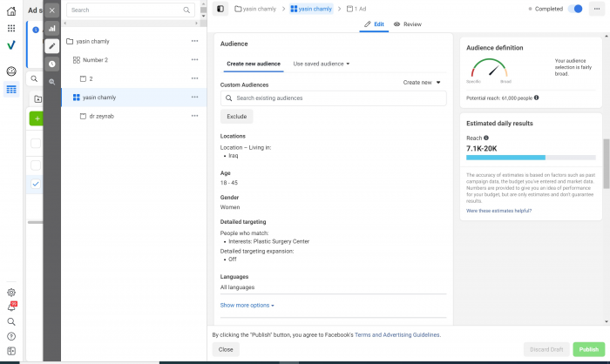Close the editing panel with the X icon
This screenshot has width=610, height=364.
tap(52, 10)
